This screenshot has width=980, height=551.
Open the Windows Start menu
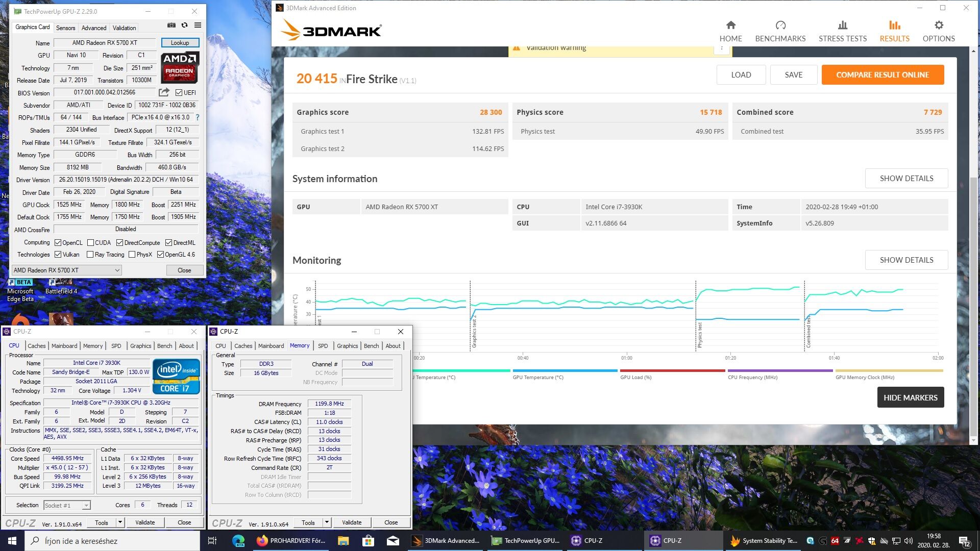(x=12, y=541)
